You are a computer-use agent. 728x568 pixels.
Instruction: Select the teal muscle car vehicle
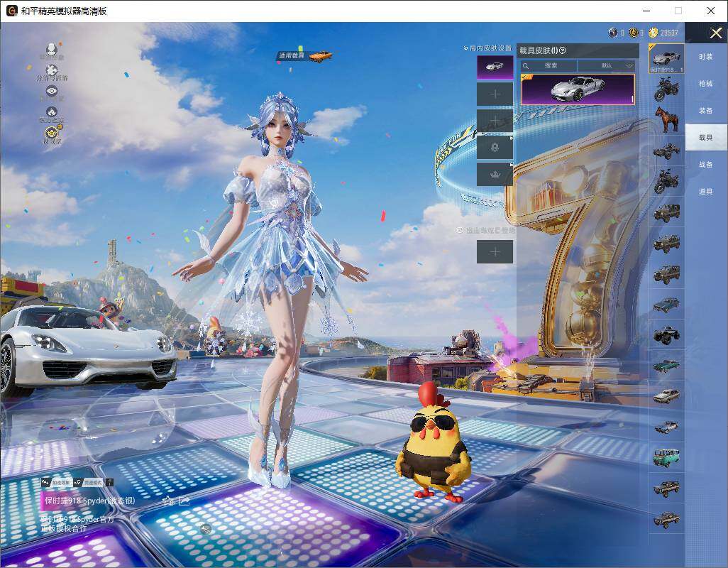(x=666, y=365)
